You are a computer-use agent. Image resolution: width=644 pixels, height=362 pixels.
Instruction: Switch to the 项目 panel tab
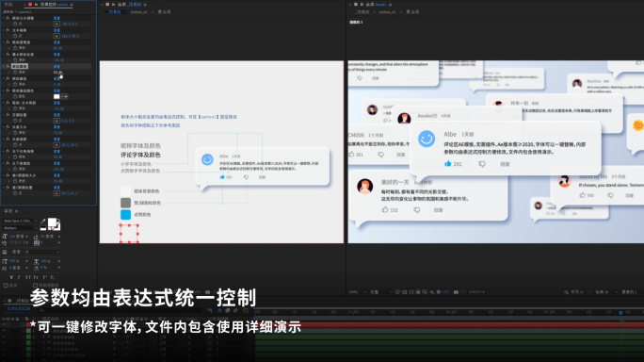click(x=8, y=5)
